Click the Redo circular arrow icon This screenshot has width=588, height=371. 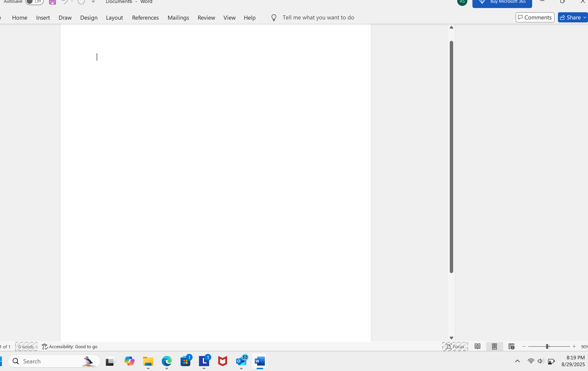point(81,2)
